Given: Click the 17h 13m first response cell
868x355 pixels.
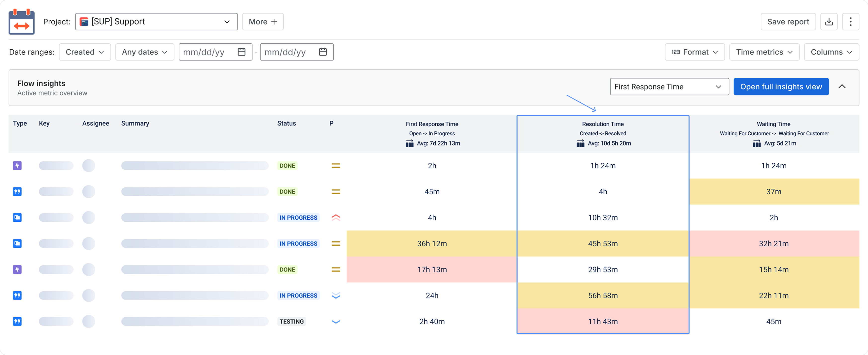Looking at the screenshot, I should click(x=432, y=269).
